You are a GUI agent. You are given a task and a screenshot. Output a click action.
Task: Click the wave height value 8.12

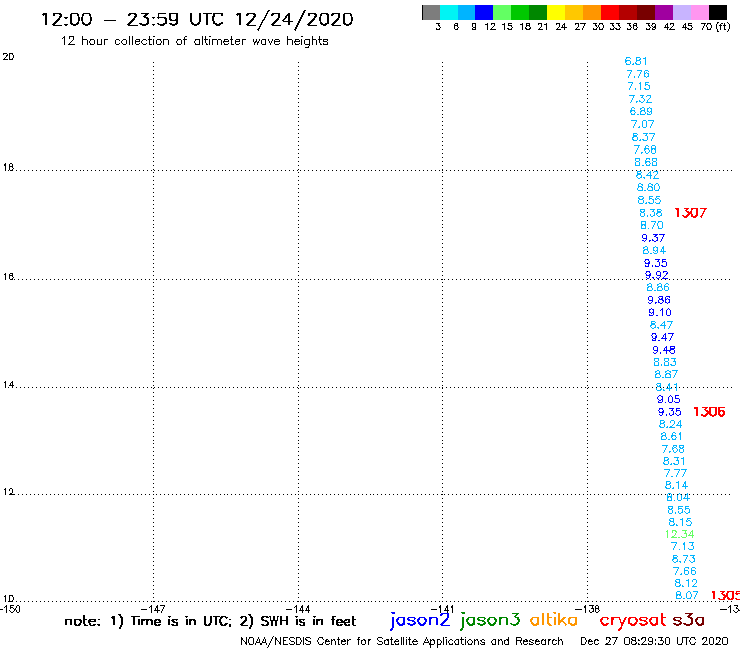(x=686, y=583)
